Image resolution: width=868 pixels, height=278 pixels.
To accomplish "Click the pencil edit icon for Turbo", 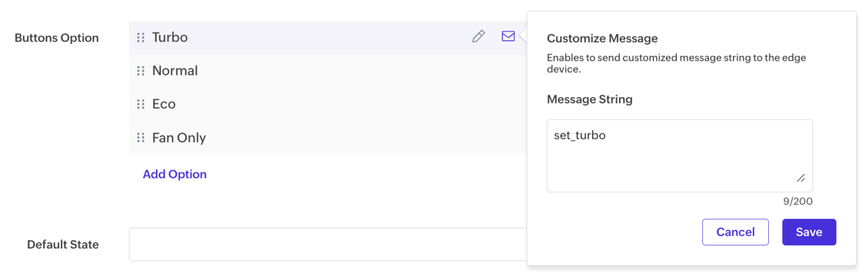I will point(479,36).
